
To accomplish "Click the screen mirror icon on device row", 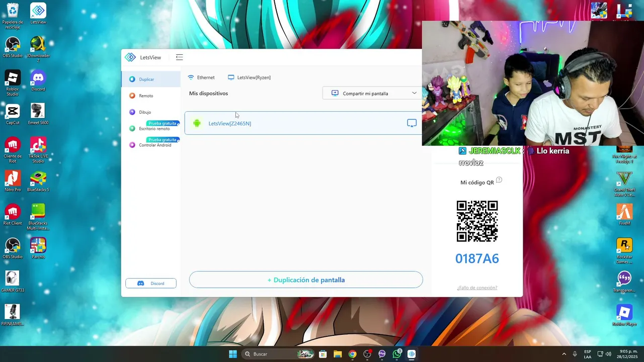I will [x=412, y=123].
